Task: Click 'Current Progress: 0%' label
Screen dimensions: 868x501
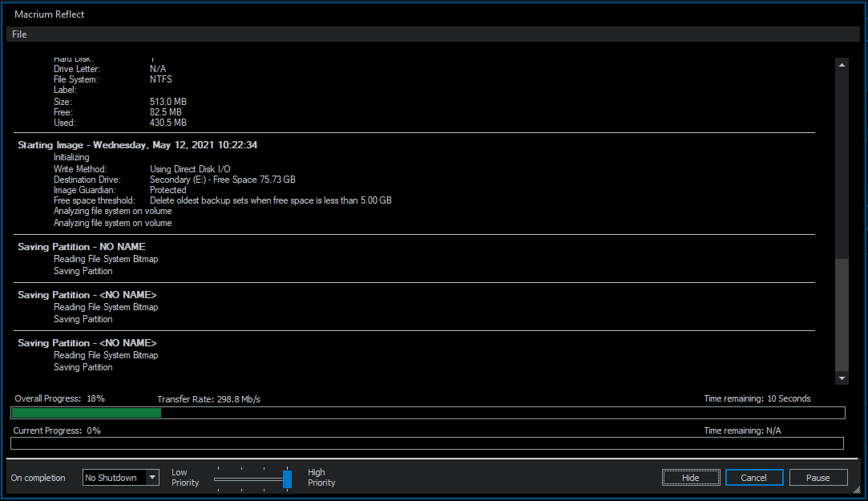Action: [57, 430]
